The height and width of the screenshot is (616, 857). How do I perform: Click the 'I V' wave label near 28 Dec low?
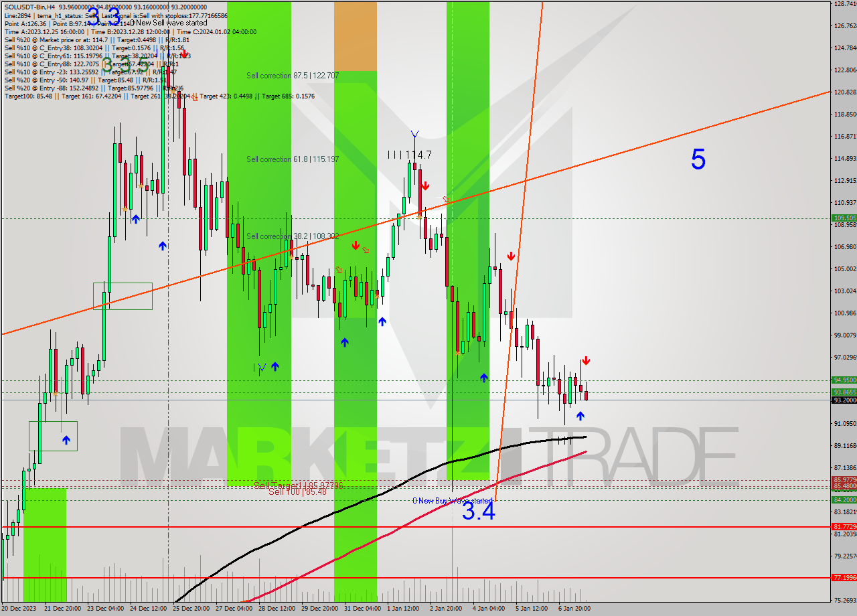(260, 367)
